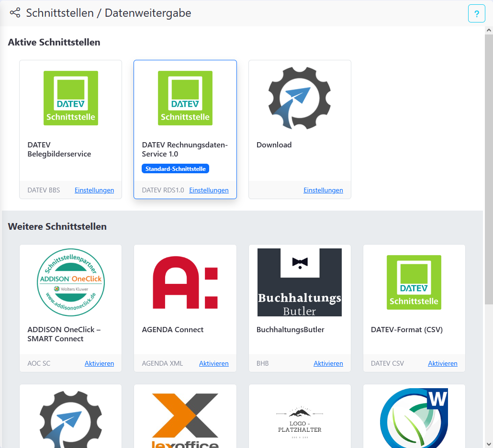
Task: Click the DATEV-Format (CSV) logo
Action: point(414,282)
